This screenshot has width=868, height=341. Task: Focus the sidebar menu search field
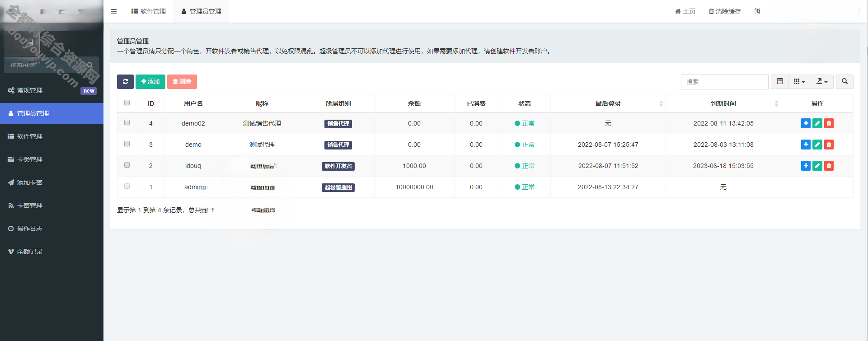coord(45,65)
